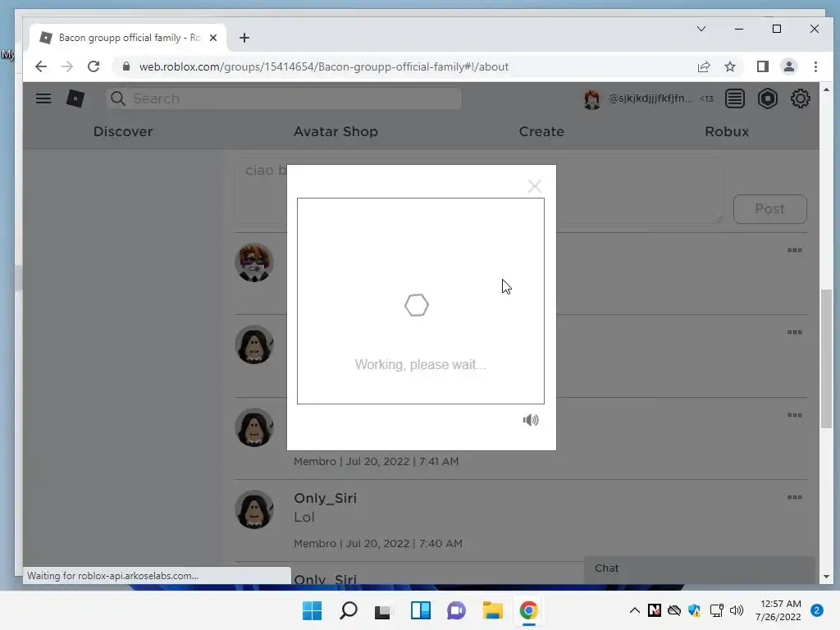Click the address bar URL
Image resolution: width=840 pixels, height=630 pixels.
coord(323,66)
